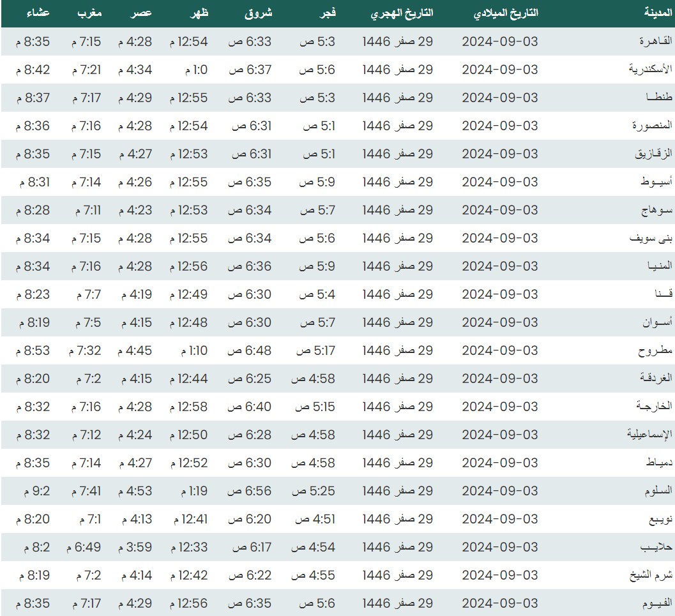Screen dimensions: 675x616
Task: Select the التاريخ الهجري column header
Action: [401, 13]
